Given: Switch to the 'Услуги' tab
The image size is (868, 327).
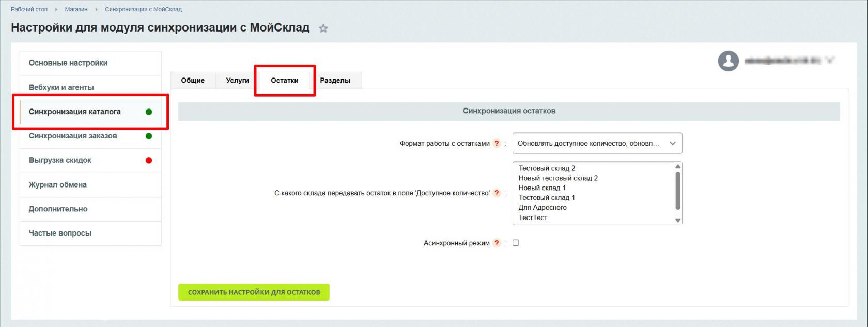Looking at the screenshot, I should 238,81.
